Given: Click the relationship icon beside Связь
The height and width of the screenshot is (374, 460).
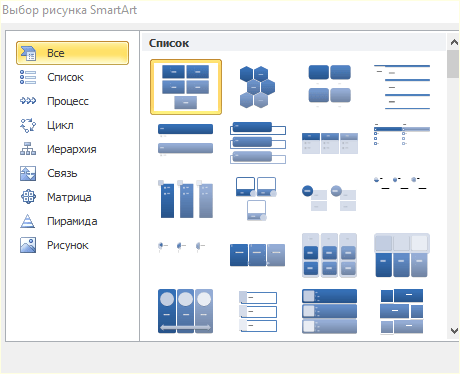Looking at the screenshot, I should [28, 173].
